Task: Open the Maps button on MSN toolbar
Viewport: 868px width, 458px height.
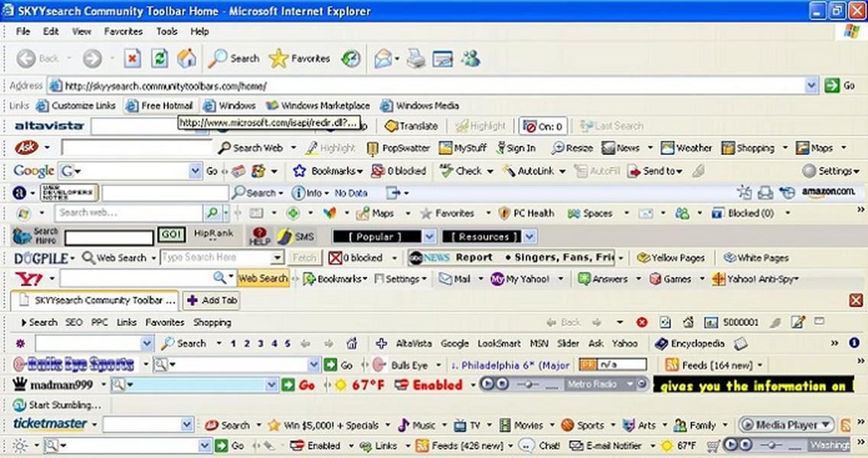Action: point(376,214)
